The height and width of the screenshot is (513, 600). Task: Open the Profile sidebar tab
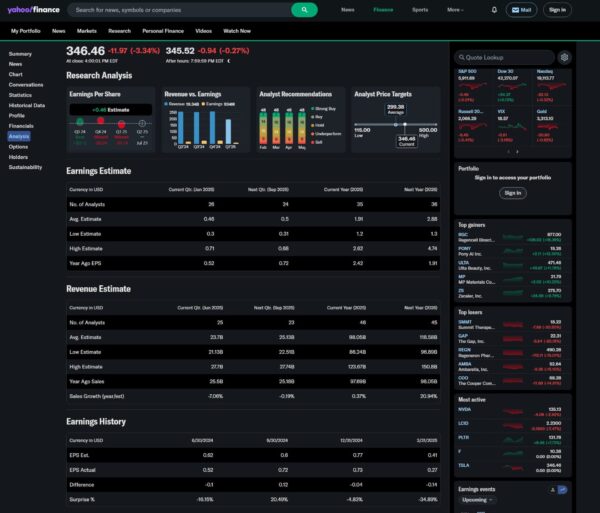[17, 116]
